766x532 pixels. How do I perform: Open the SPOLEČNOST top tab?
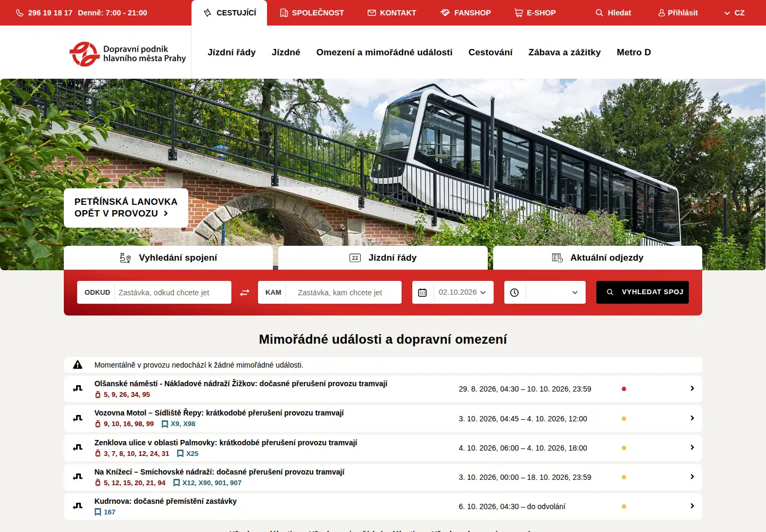click(312, 13)
